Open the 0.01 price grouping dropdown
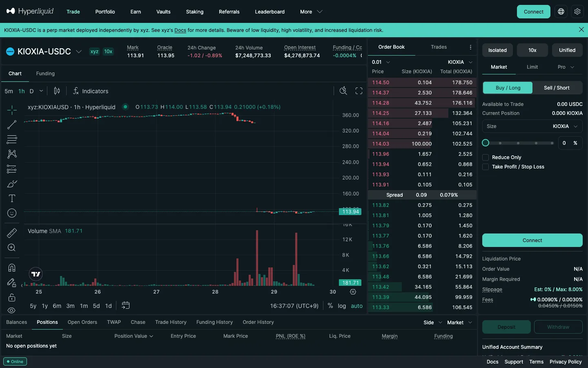 pos(381,62)
